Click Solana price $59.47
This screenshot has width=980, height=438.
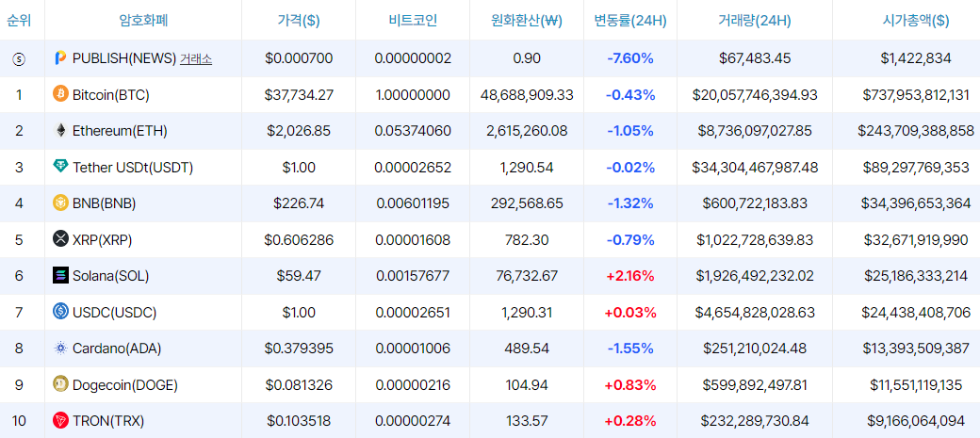[299, 276]
